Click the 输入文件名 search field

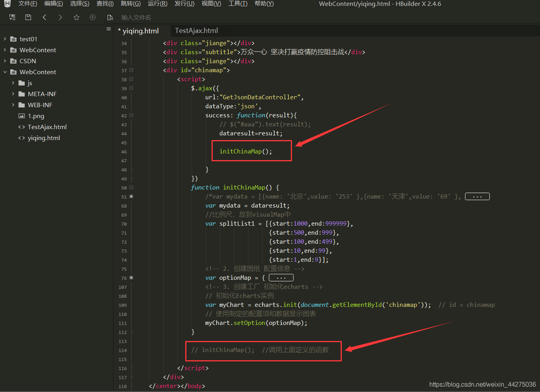(136, 18)
